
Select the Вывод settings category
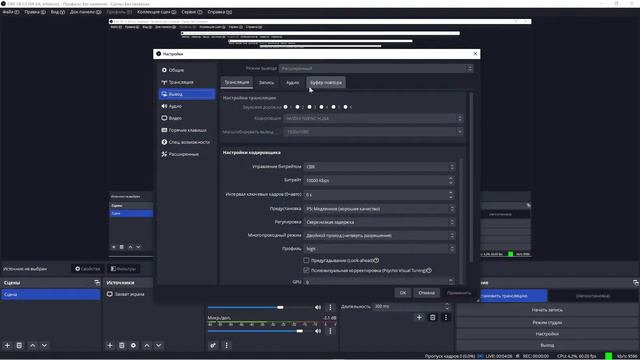tap(187, 94)
